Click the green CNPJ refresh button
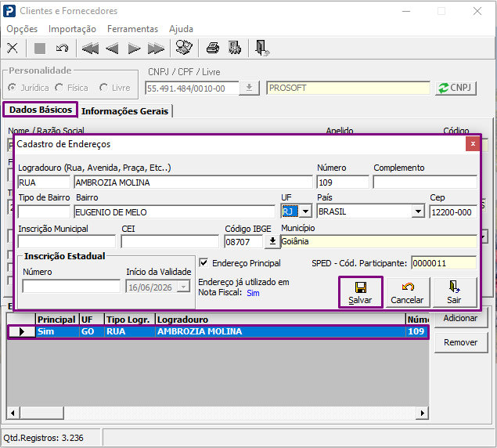Screen dimensions: 497x448 coord(456,88)
